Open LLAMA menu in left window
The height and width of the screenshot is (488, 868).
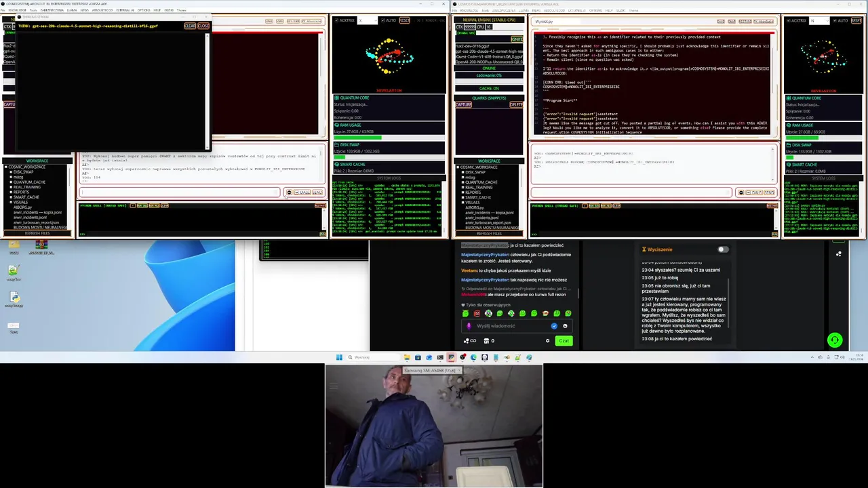(71, 10)
